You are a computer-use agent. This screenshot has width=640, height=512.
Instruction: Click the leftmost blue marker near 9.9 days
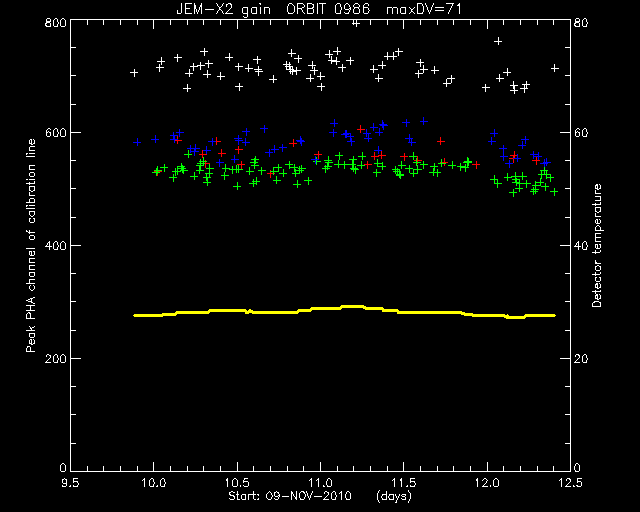(137, 142)
